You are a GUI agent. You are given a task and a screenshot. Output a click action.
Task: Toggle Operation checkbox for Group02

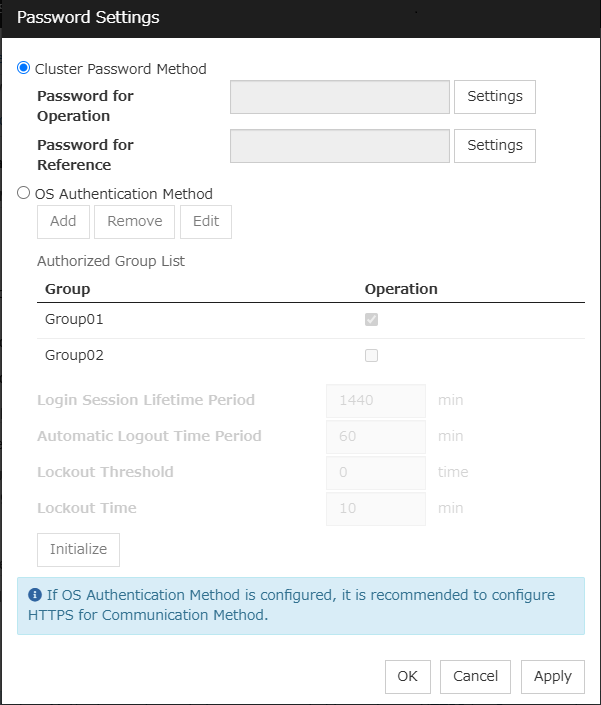(x=372, y=355)
